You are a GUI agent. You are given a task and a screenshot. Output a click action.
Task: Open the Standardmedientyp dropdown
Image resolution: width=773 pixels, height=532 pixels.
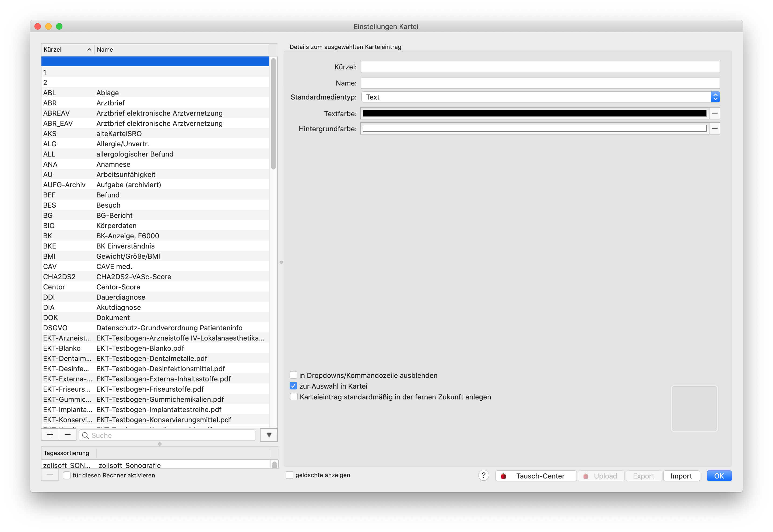tap(540, 97)
